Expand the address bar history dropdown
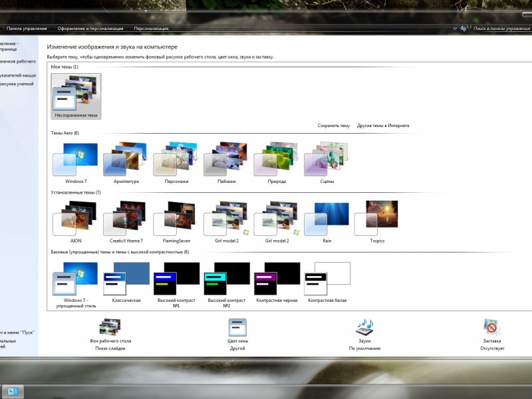The image size is (532, 399). 455,29
